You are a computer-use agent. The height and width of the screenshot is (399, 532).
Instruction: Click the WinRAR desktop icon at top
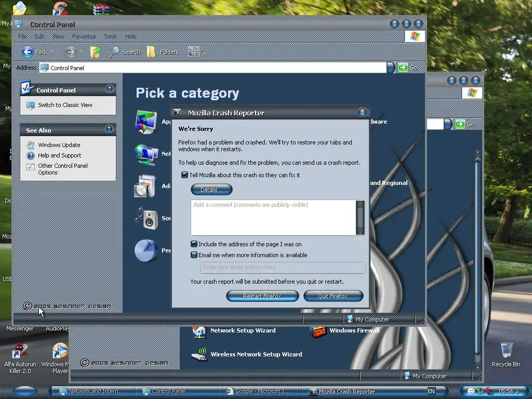tap(101, 8)
